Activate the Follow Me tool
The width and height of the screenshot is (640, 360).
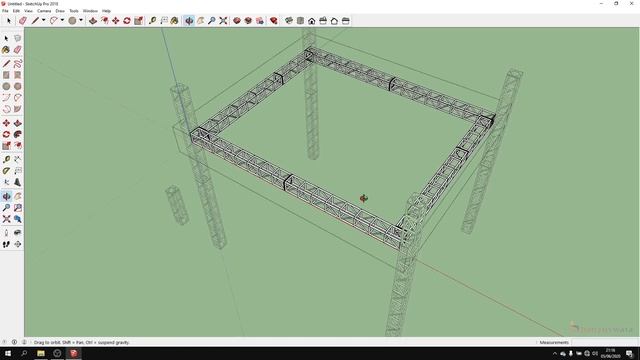click(x=18, y=134)
